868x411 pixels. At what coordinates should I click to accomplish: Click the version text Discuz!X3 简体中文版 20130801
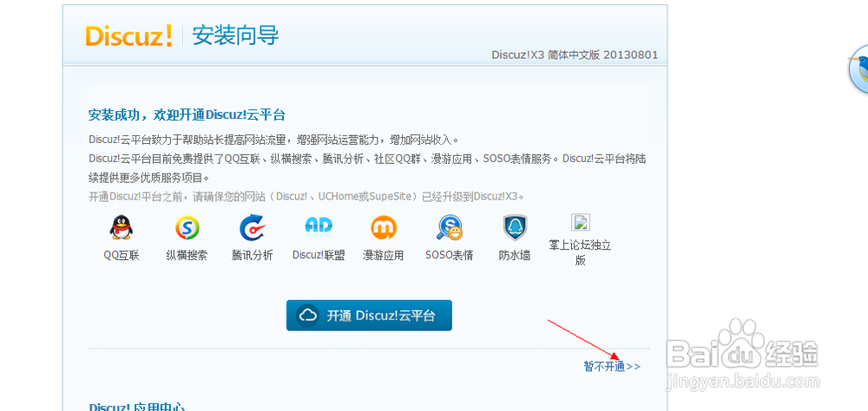tap(575, 55)
